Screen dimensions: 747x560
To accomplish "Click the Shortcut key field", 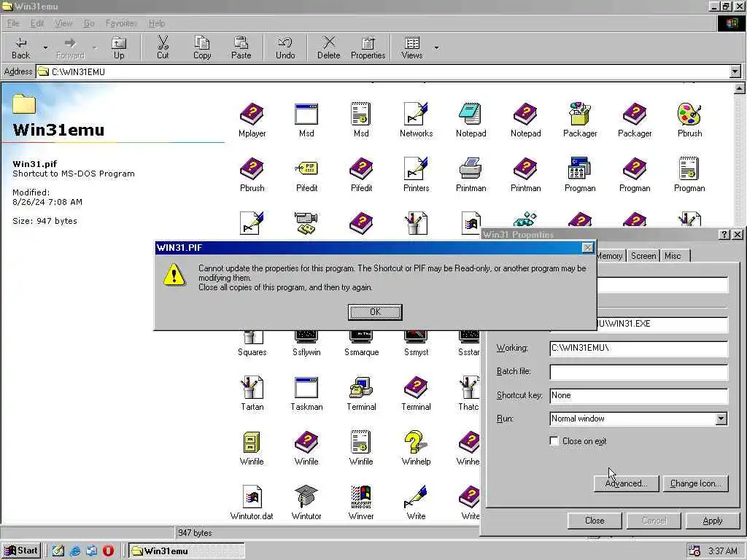I will [638, 395].
